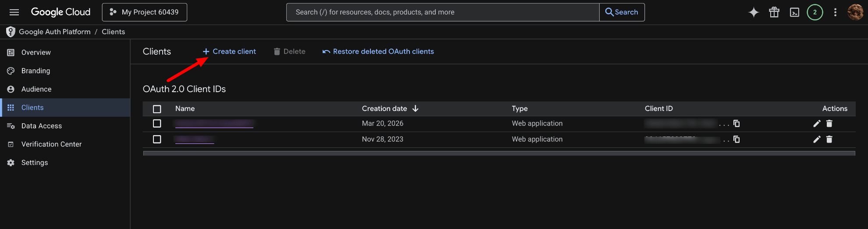
Task: Open Verification Center in the sidebar
Action: point(51,144)
